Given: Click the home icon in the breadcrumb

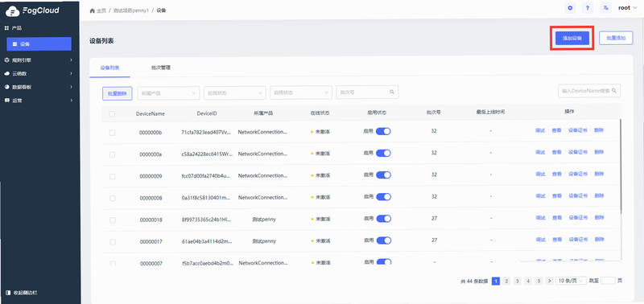Looking at the screenshot, I should click(x=92, y=10).
